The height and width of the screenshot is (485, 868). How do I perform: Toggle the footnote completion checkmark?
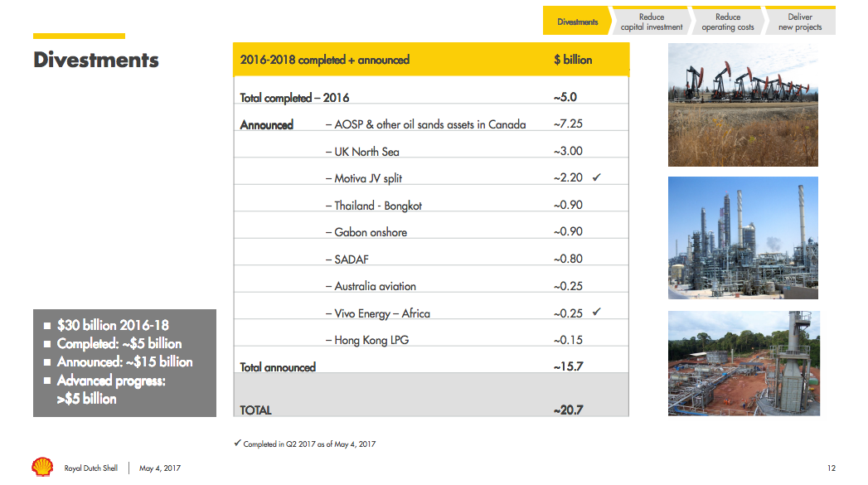pyautogui.click(x=239, y=444)
